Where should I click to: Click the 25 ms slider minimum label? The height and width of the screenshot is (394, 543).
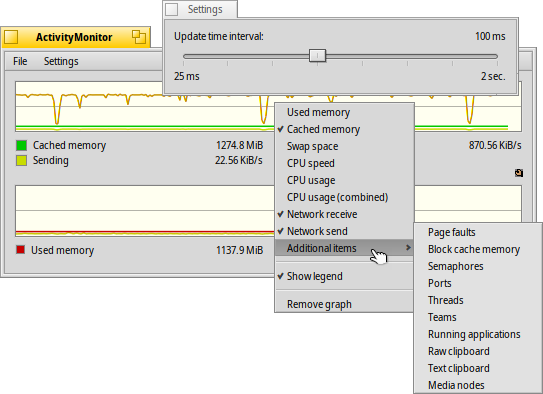pos(187,76)
